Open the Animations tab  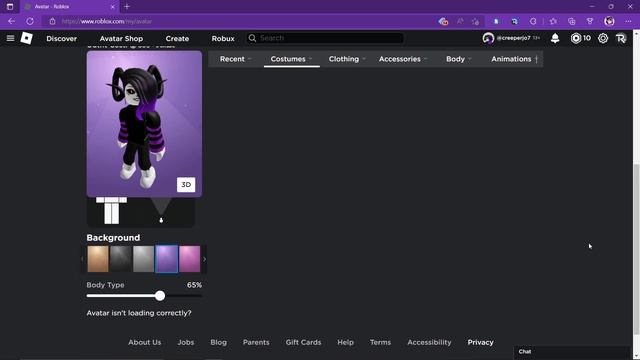click(x=511, y=59)
